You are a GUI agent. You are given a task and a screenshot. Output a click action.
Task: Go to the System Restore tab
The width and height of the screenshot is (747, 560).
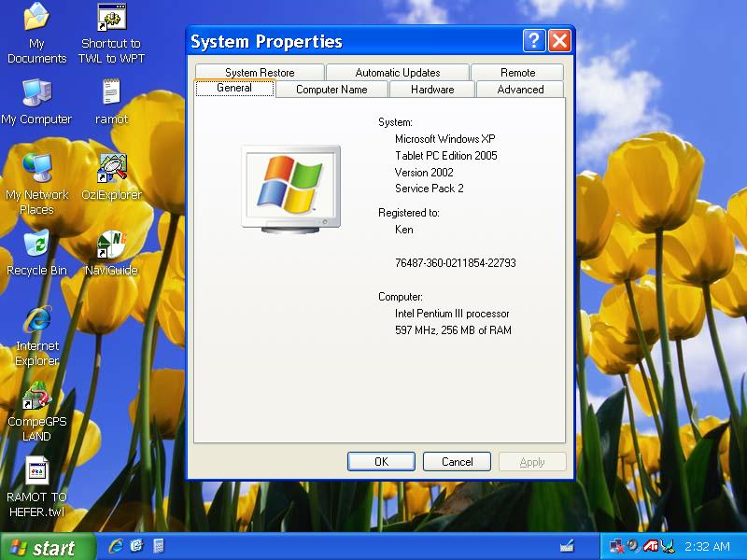(260, 73)
